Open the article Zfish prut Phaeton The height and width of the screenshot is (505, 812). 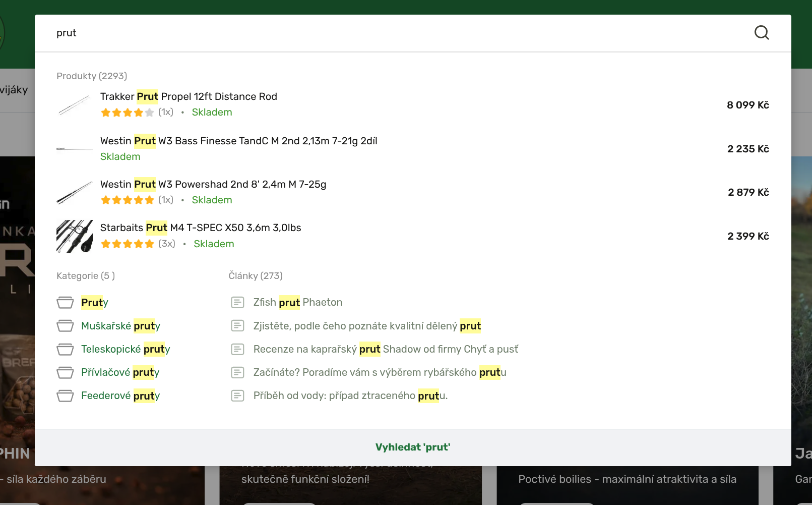tap(298, 302)
